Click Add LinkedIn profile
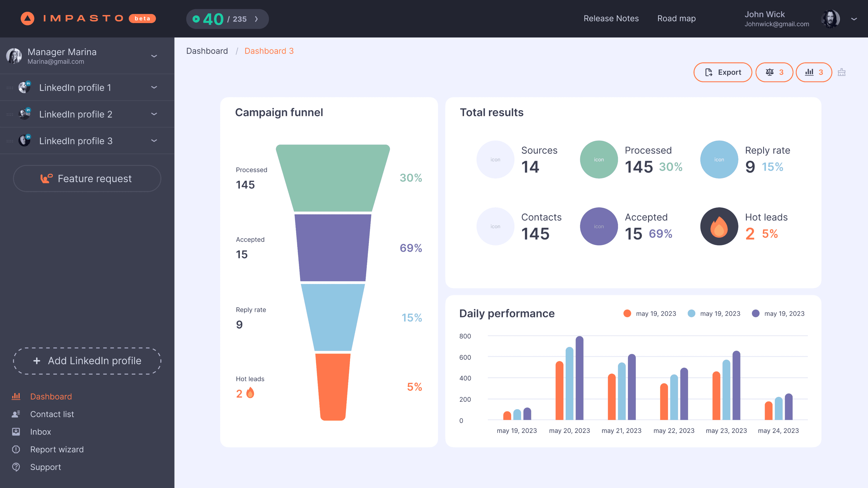The width and height of the screenshot is (868, 488). point(87,361)
